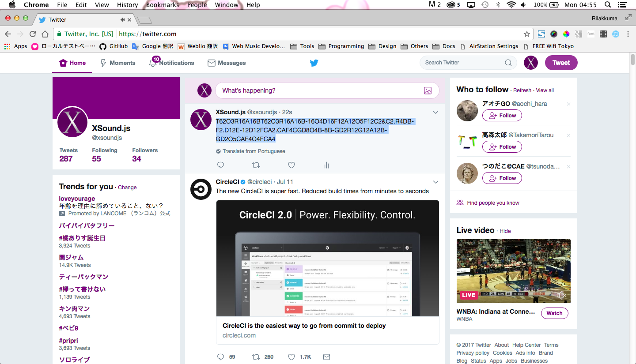
Task: Click Watch for WNBA live video
Action: pyautogui.click(x=555, y=313)
